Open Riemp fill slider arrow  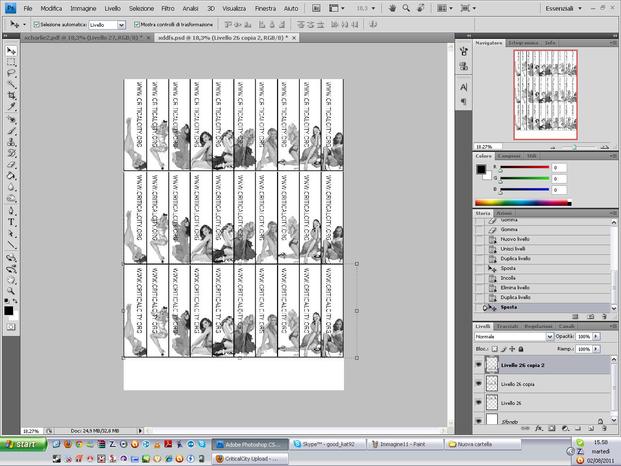[596, 349]
